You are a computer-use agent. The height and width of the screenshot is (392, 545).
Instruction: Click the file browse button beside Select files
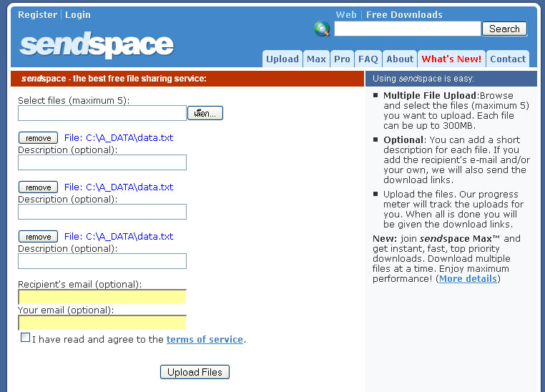(x=205, y=113)
